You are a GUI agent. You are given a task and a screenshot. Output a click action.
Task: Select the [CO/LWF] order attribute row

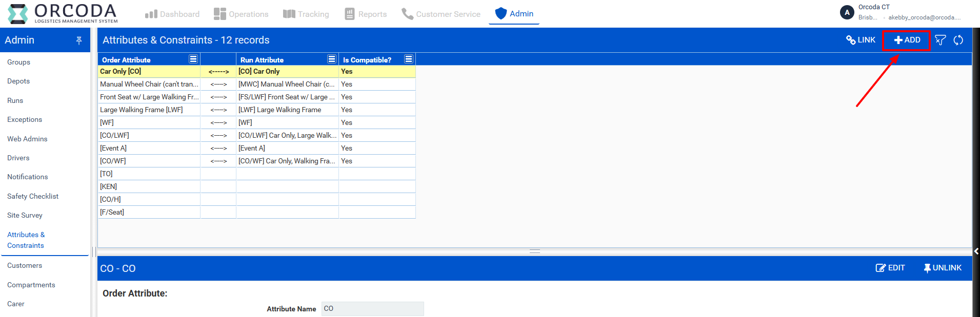149,135
